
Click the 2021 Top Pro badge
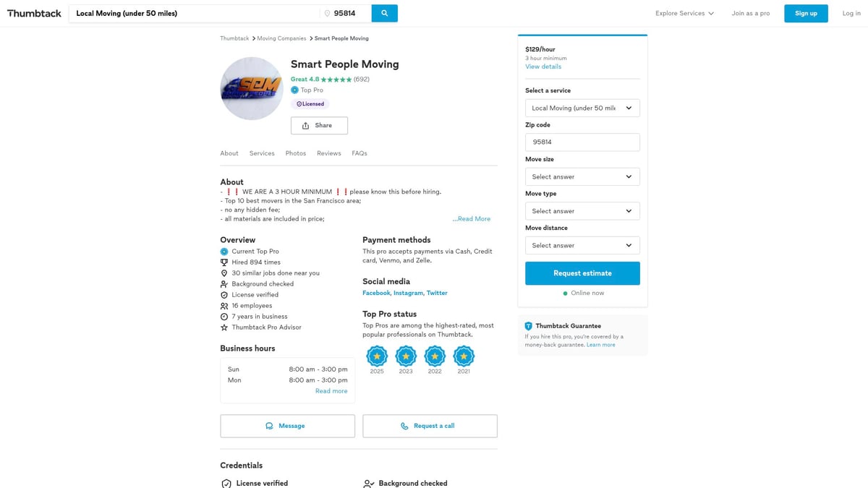[x=464, y=356]
